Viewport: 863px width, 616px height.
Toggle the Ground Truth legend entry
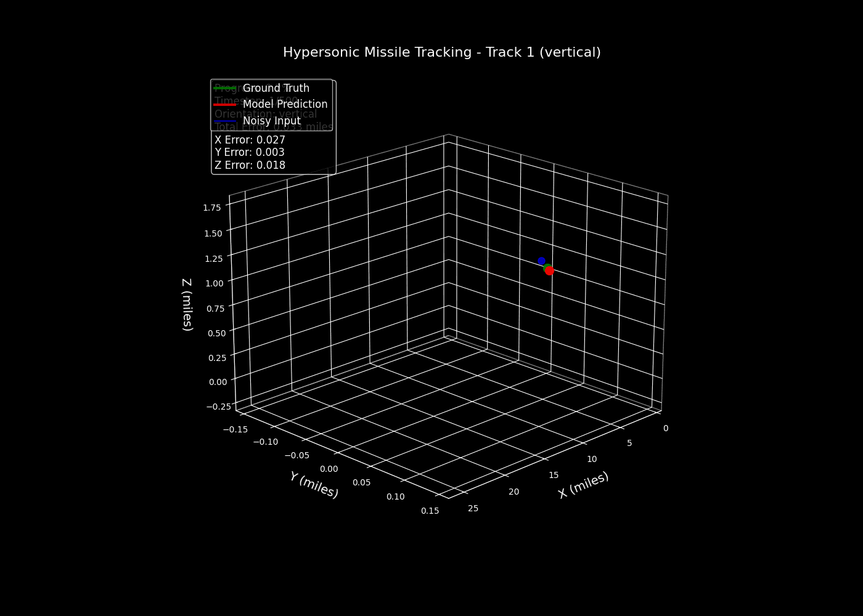(x=276, y=88)
